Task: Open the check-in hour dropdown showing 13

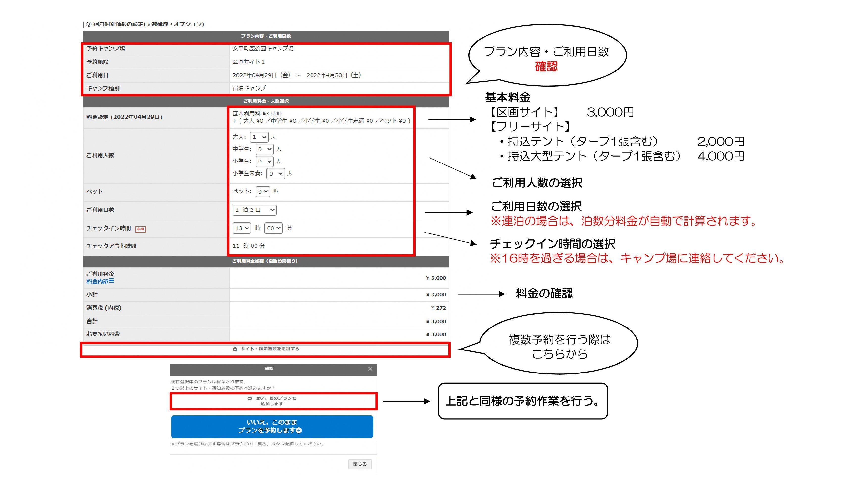Action: [242, 228]
